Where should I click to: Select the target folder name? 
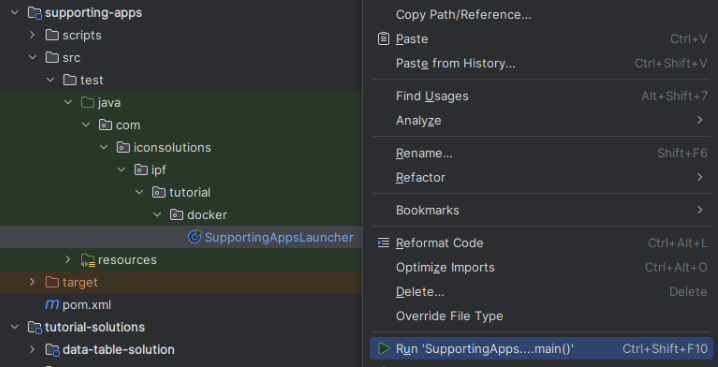pyautogui.click(x=80, y=283)
